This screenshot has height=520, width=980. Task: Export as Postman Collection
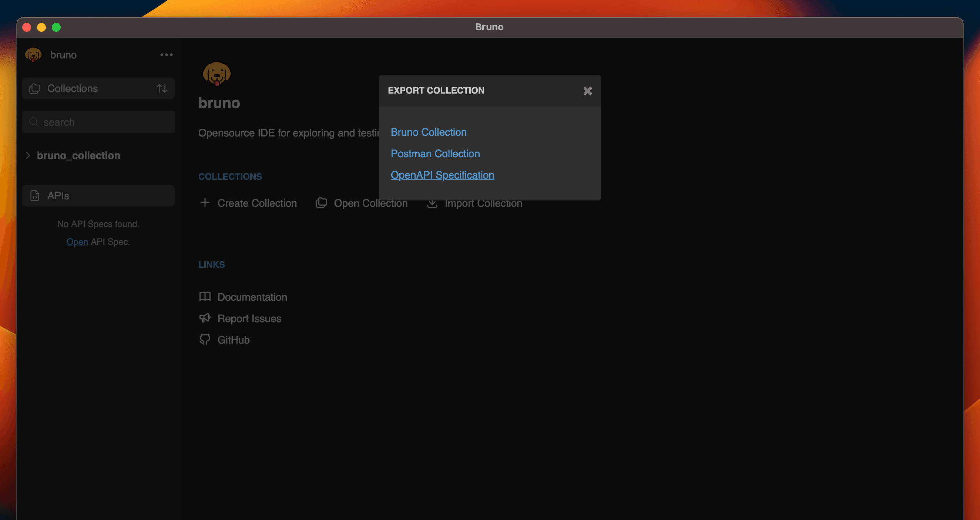tap(435, 153)
